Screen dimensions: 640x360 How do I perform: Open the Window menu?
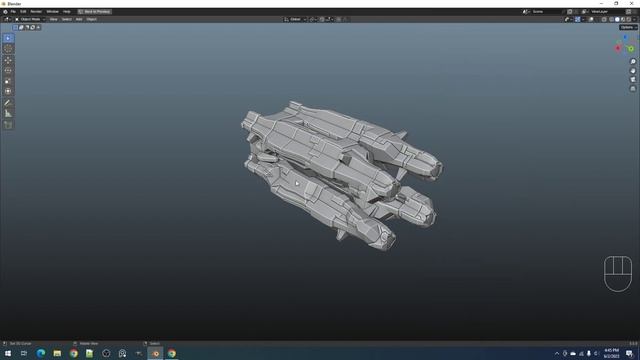click(52, 12)
